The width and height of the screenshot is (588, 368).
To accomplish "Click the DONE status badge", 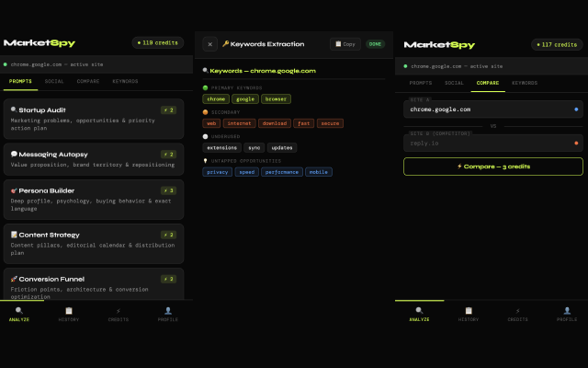I will pos(375,44).
